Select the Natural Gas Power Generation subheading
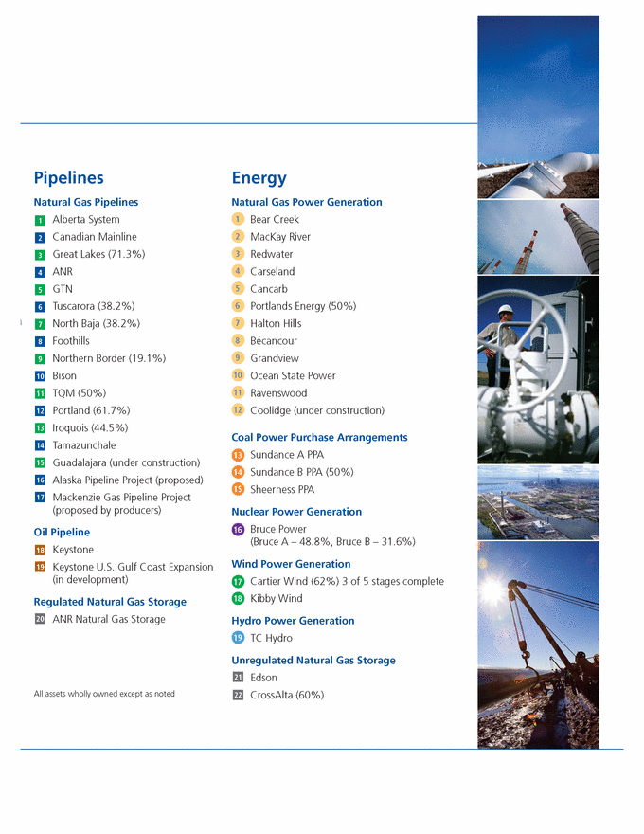The image size is (644, 834). click(x=307, y=202)
